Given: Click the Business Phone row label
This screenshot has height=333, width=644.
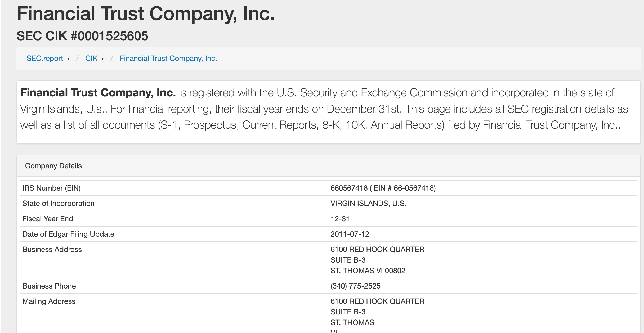Looking at the screenshot, I should pos(49,286).
